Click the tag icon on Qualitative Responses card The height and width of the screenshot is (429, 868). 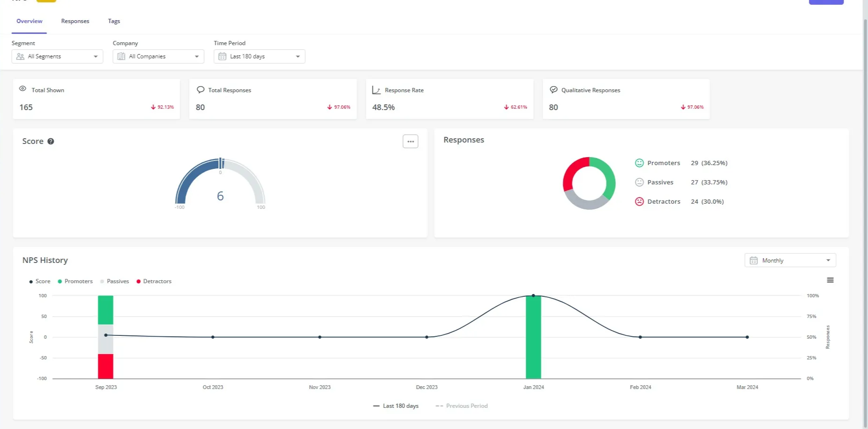(553, 89)
